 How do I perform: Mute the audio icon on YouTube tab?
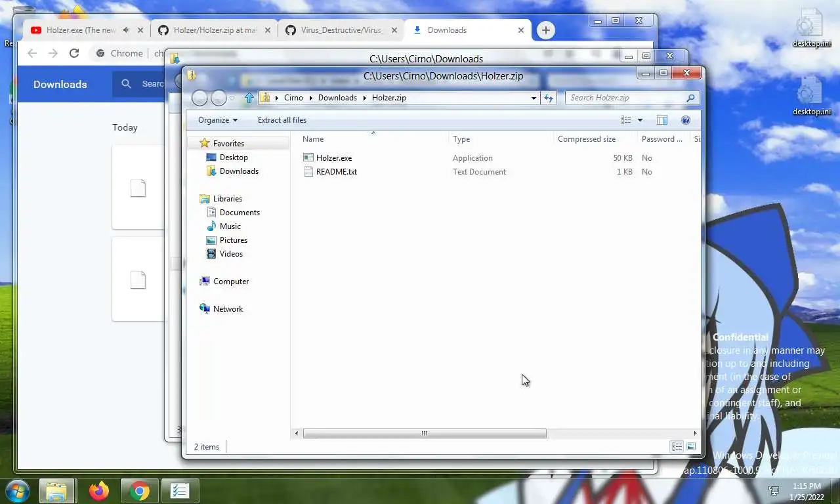tap(126, 30)
